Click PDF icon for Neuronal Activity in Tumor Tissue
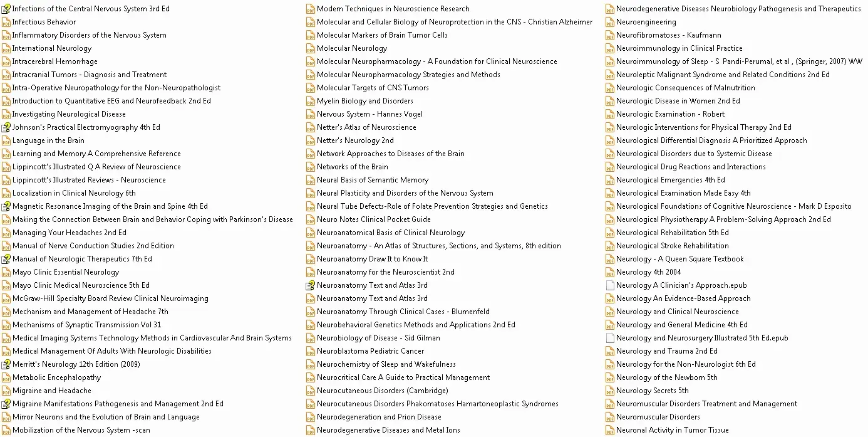This screenshot has height=437, width=868. pos(610,430)
